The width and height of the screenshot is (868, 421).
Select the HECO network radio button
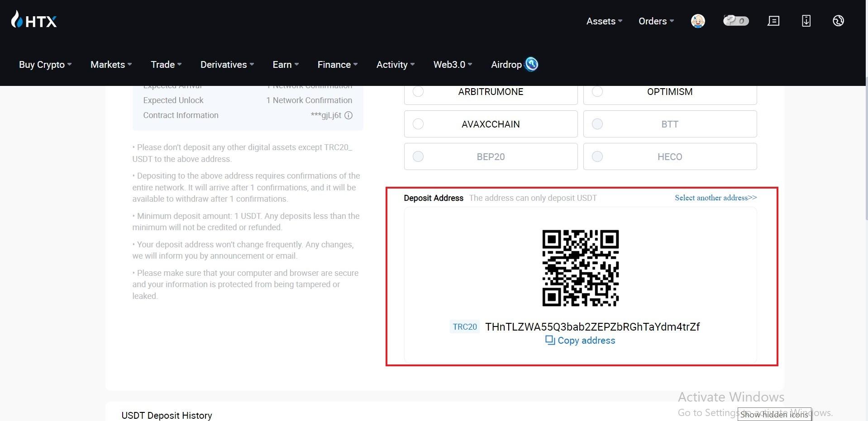(x=597, y=156)
